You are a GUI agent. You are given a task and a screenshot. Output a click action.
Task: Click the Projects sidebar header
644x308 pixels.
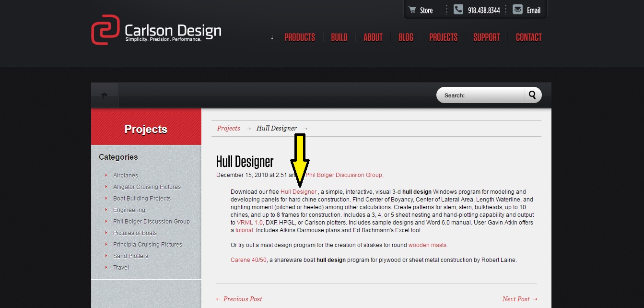(146, 129)
